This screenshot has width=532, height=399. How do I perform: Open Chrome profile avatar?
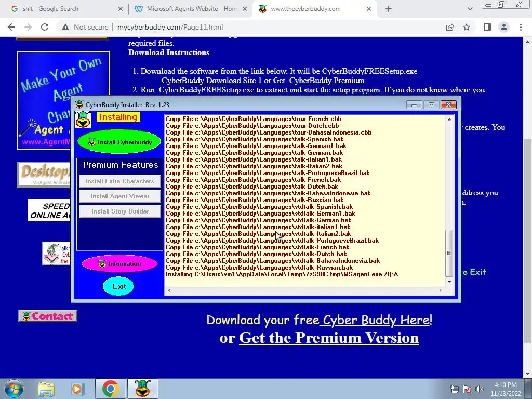(504, 27)
